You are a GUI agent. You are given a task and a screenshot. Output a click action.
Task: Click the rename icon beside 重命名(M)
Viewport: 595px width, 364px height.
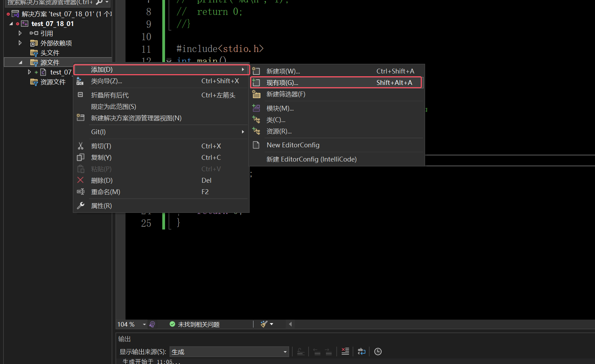click(x=80, y=192)
